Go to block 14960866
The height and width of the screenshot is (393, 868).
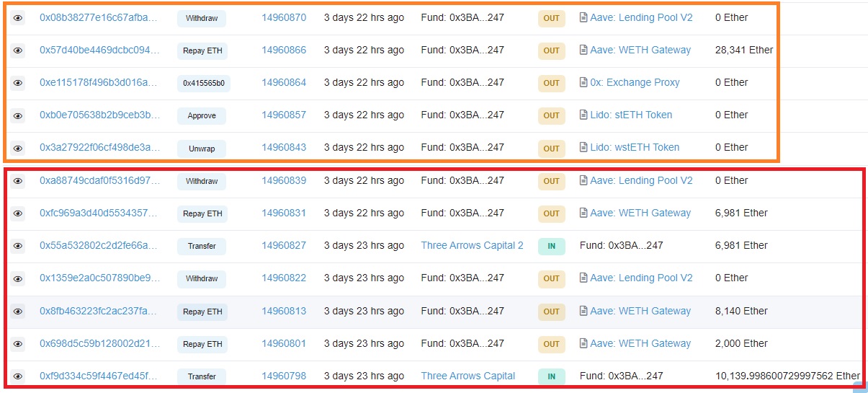[x=284, y=50]
